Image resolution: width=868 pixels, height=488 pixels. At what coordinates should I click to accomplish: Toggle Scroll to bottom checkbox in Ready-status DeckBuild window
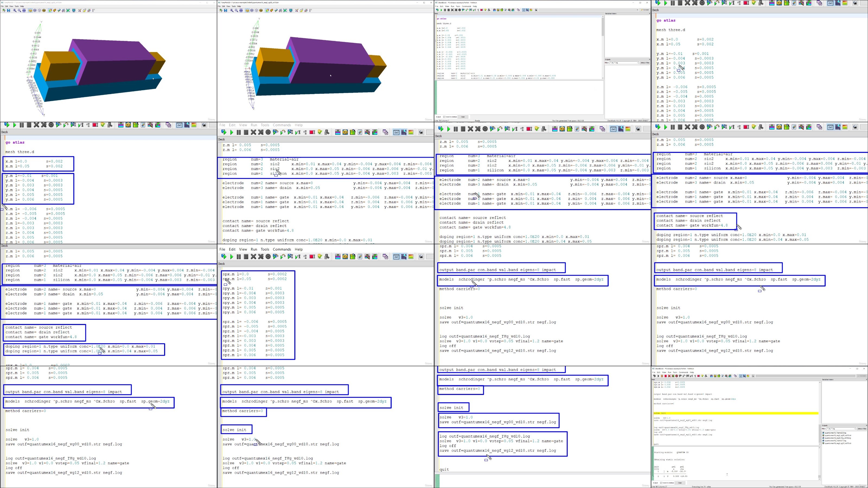tap(445, 117)
